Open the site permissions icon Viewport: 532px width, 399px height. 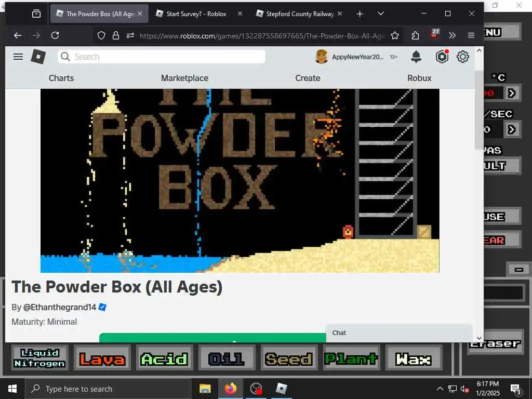coord(130,35)
